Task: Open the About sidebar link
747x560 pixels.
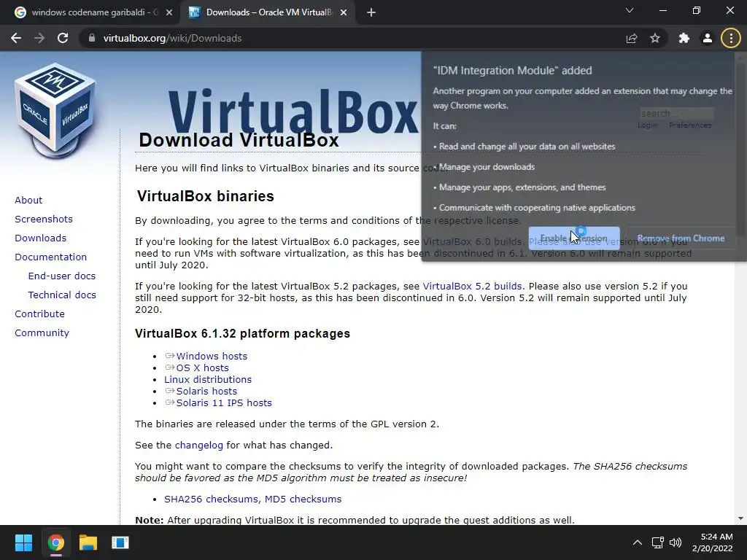Action: coord(28,200)
